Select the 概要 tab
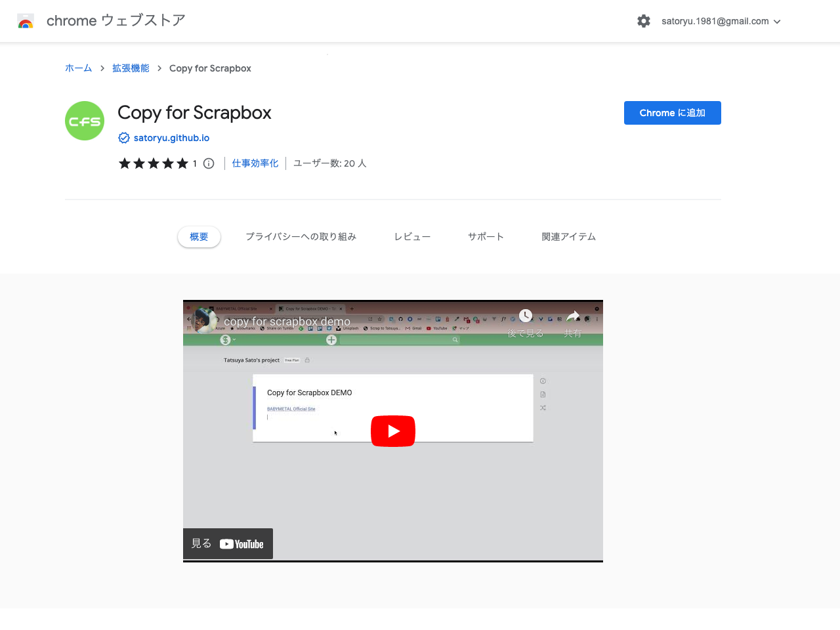This screenshot has width=840, height=630. click(199, 237)
